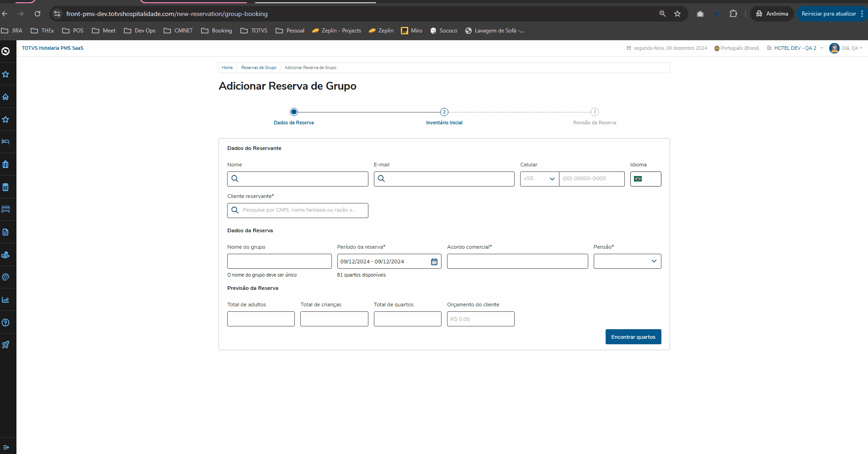868x454 pixels.
Task: Open the home icon in sidebar
Action: point(5,97)
